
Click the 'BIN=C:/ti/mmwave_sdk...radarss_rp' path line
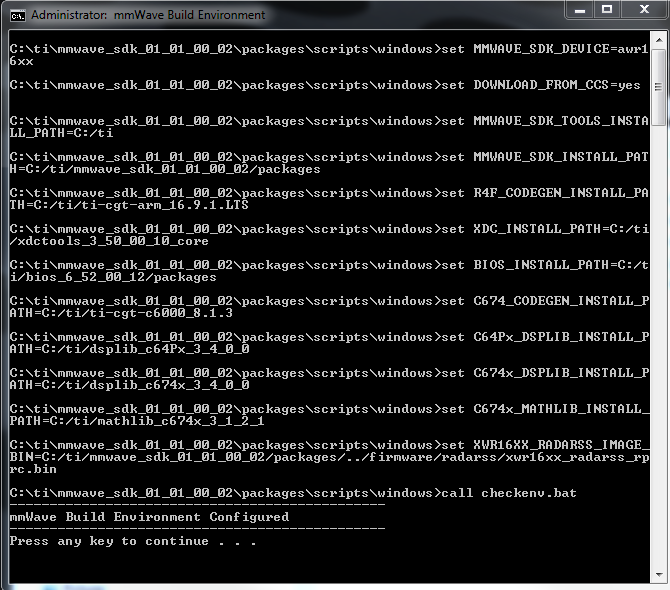pyautogui.click(x=329, y=457)
